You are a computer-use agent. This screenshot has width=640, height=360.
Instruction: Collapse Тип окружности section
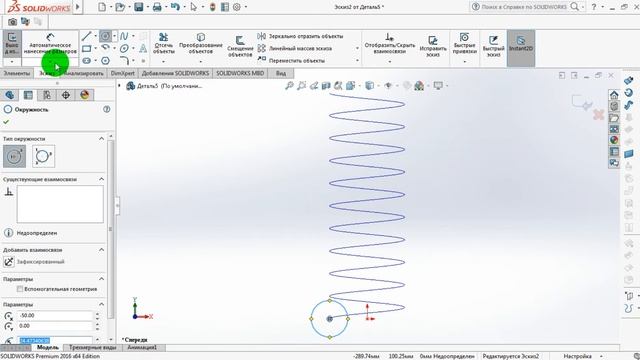(x=101, y=139)
